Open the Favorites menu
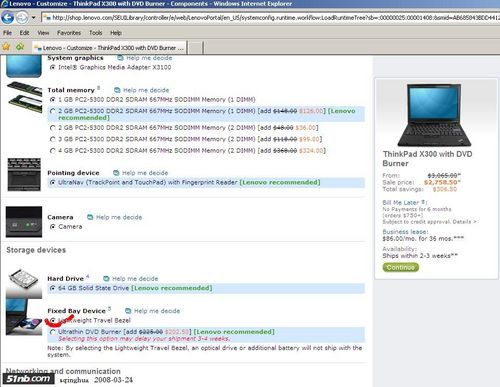500x387 pixels. click(x=69, y=33)
